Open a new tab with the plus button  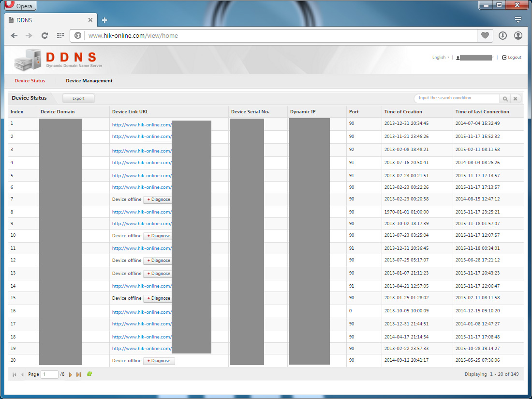tap(104, 20)
